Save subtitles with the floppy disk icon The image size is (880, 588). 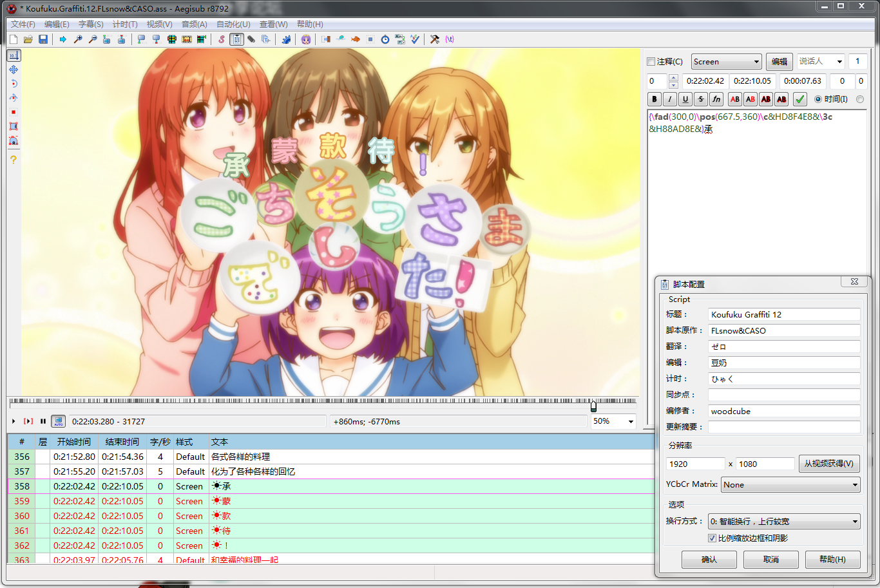coord(43,39)
